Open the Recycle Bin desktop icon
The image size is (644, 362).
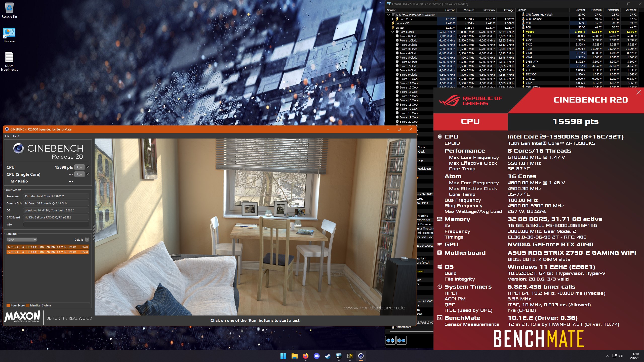[x=9, y=11]
